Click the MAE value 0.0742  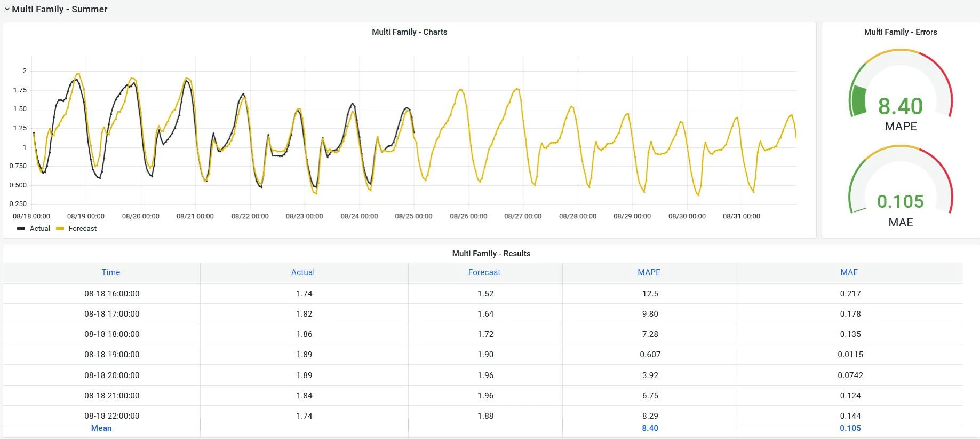click(850, 375)
